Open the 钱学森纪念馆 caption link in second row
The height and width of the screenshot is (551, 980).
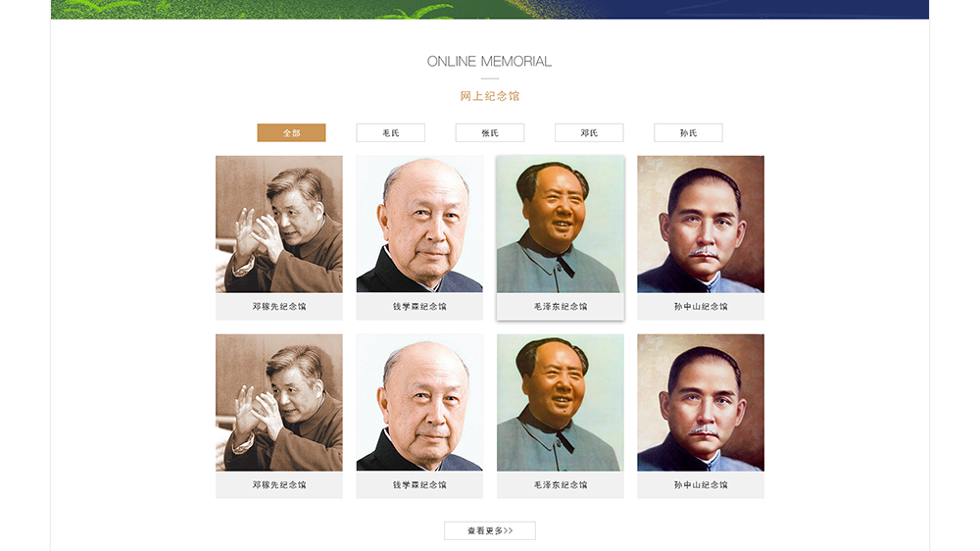[419, 484]
